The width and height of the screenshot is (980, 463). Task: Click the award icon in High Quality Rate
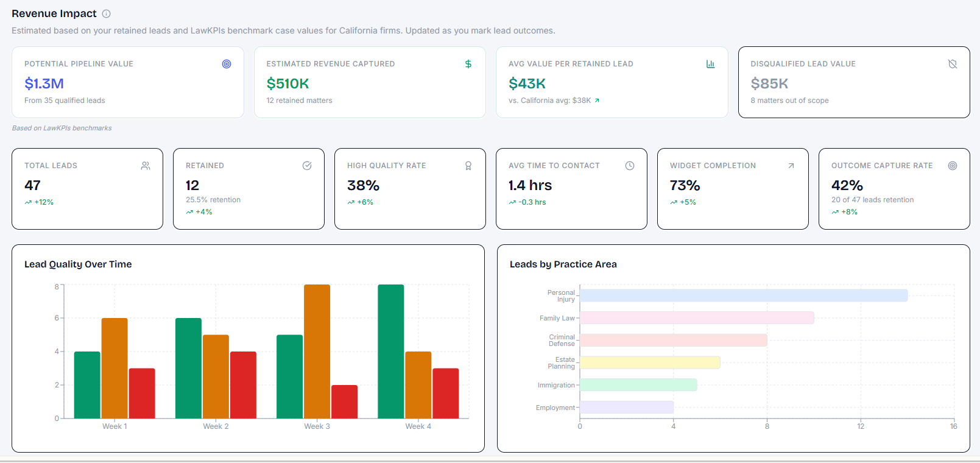tap(468, 166)
